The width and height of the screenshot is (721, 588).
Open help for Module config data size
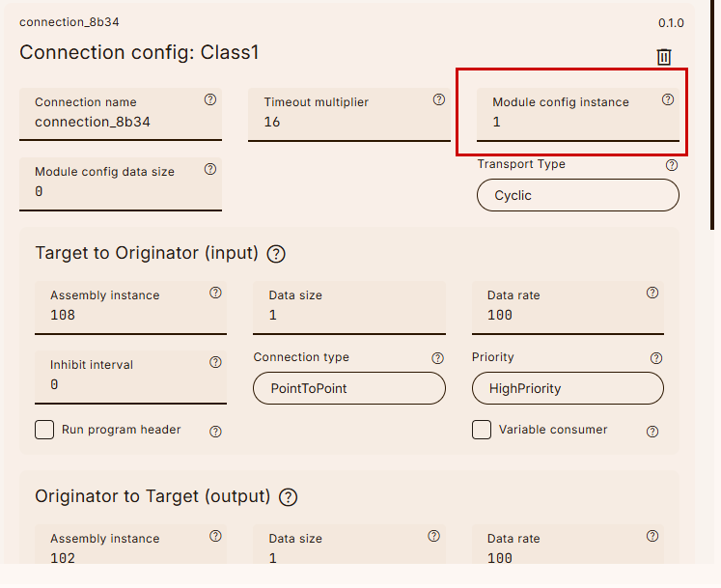tap(210, 169)
